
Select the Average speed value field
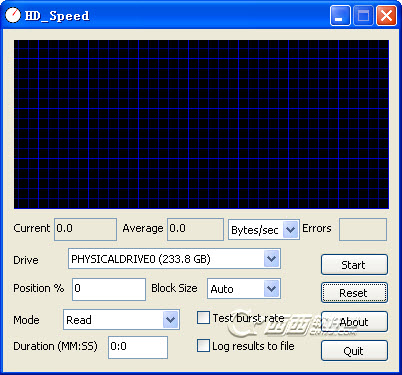click(x=195, y=229)
